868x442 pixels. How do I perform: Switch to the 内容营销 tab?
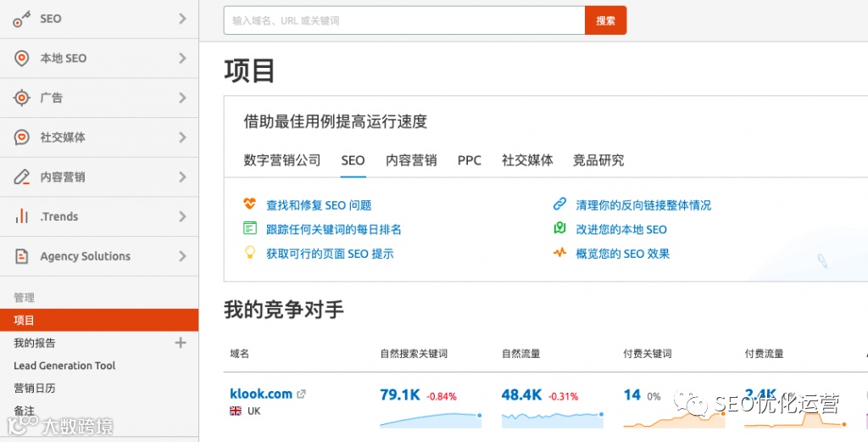coord(411,160)
